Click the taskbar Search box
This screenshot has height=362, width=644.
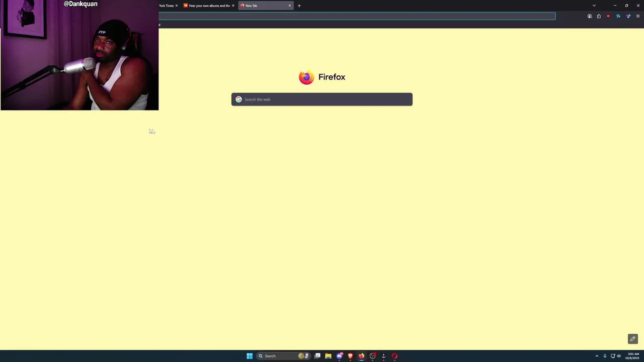pyautogui.click(x=283, y=356)
